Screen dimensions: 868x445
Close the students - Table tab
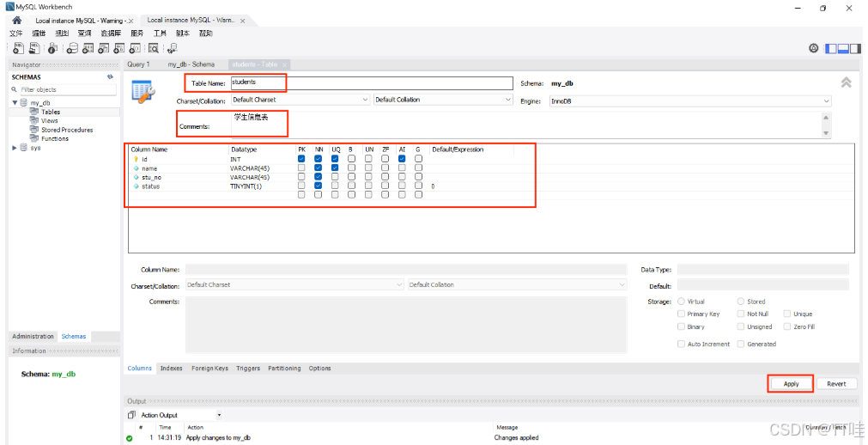284,64
